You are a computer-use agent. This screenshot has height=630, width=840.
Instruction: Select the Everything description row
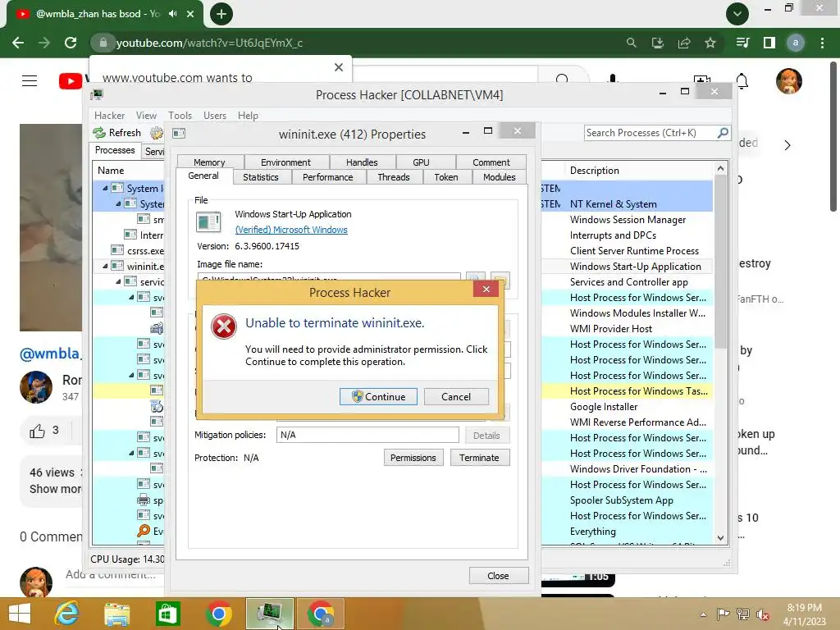click(592, 532)
